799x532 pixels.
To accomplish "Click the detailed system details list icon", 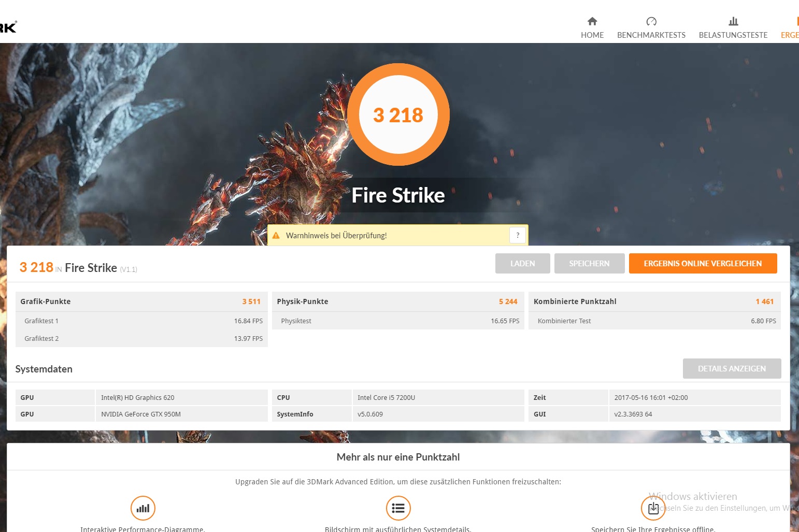I will 398,508.
